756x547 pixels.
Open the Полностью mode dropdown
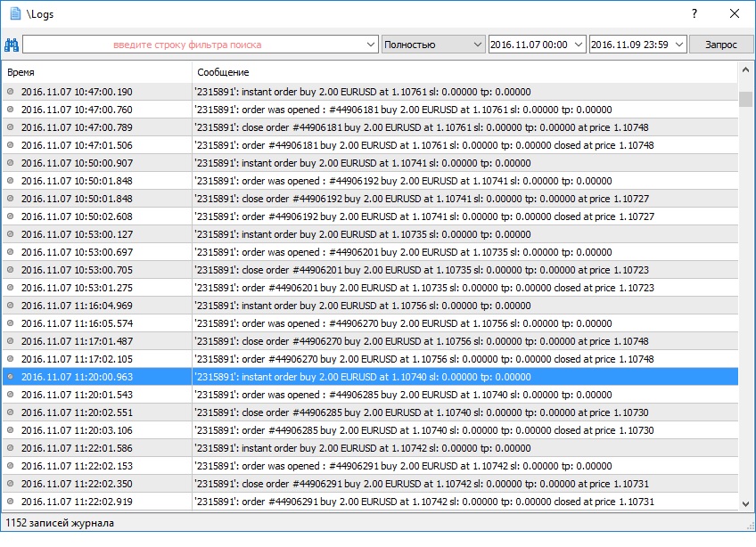point(433,45)
